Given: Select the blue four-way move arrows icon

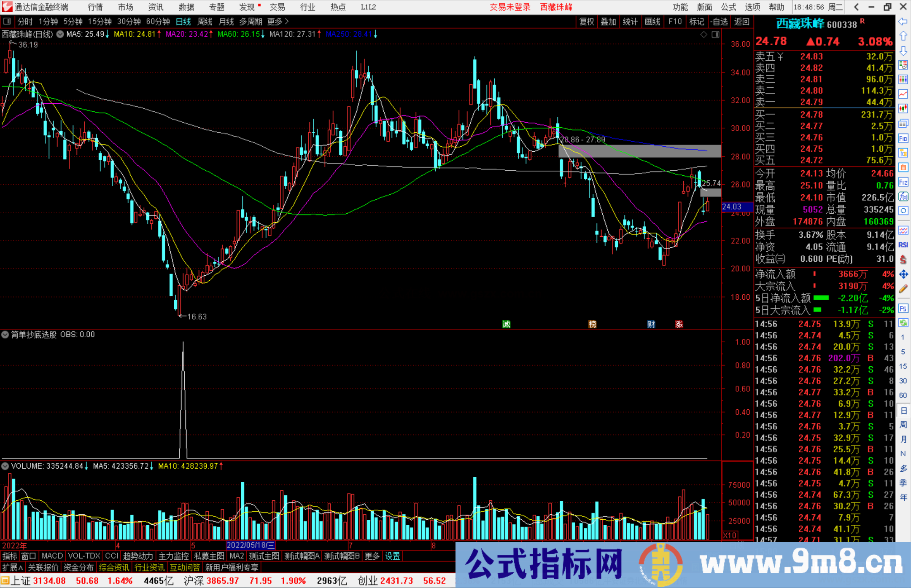Looking at the screenshot, I should [x=903, y=274].
